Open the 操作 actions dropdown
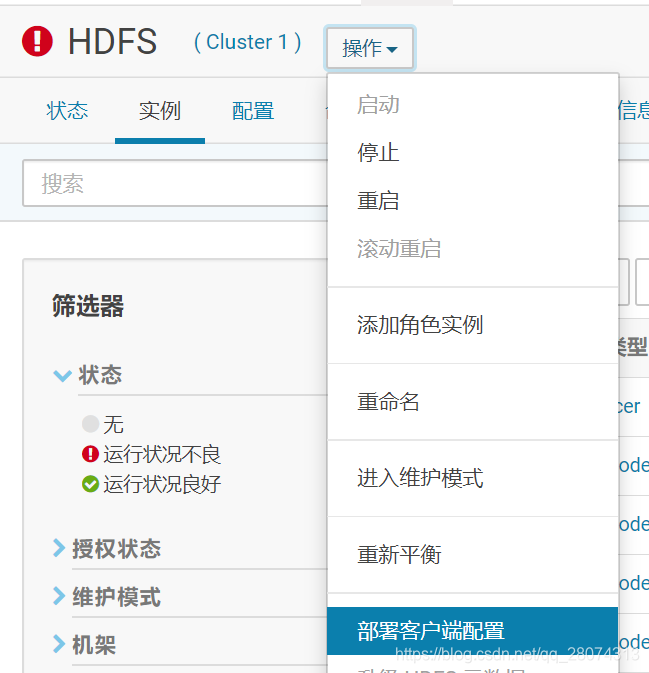This screenshot has width=649, height=673. coord(370,48)
